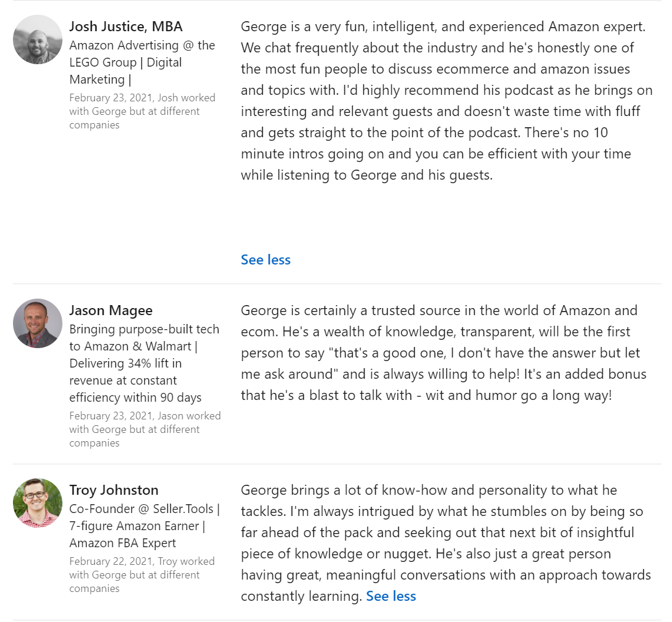The image size is (672, 622).
Task: Collapse Josh's recommendation with See less
Action: click(266, 260)
